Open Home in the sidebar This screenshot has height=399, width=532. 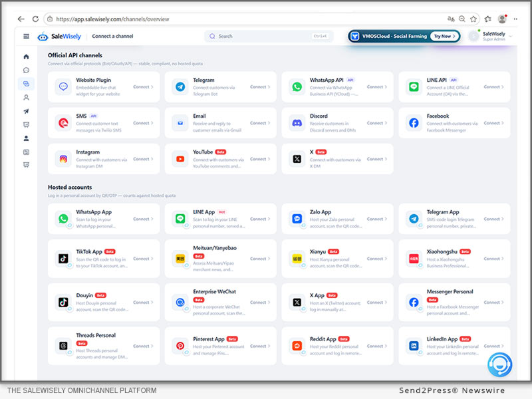[x=26, y=57]
